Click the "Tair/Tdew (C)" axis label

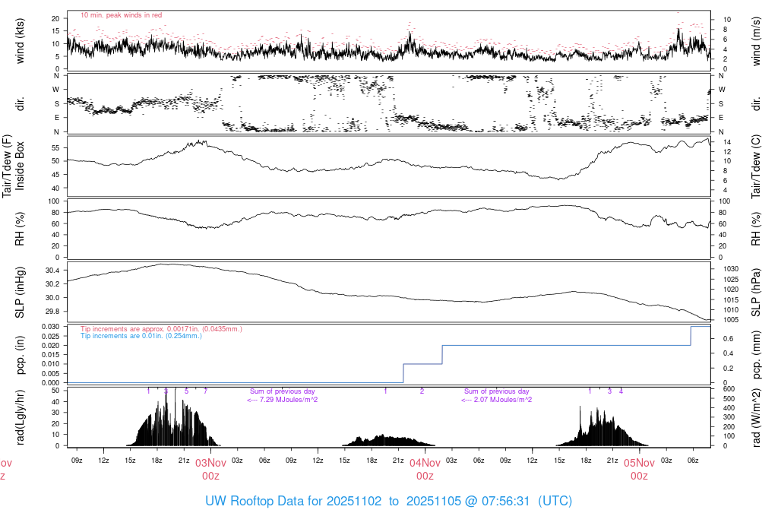point(756,166)
